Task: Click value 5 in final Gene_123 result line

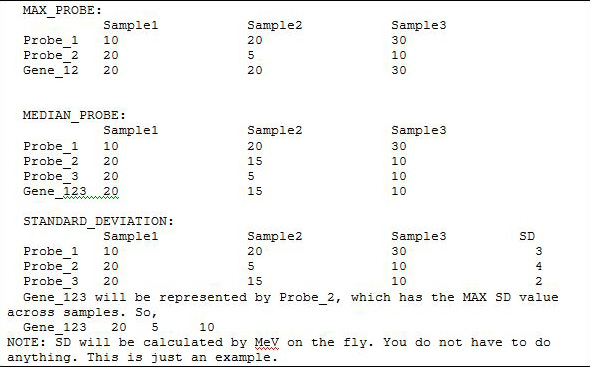Action: (x=155, y=327)
